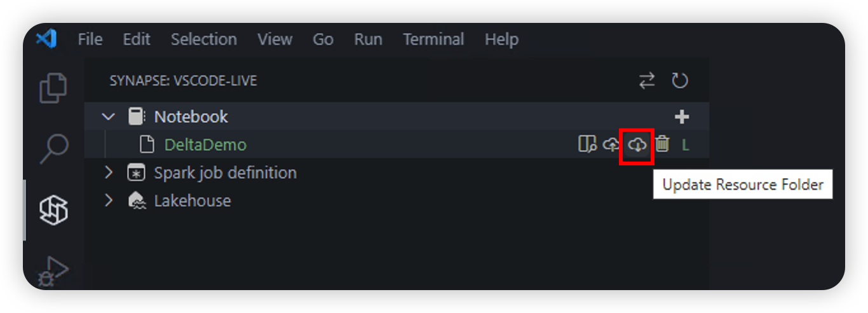Refresh the Synapse panel
The width and height of the screenshot is (868, 313).
(680, 81)
